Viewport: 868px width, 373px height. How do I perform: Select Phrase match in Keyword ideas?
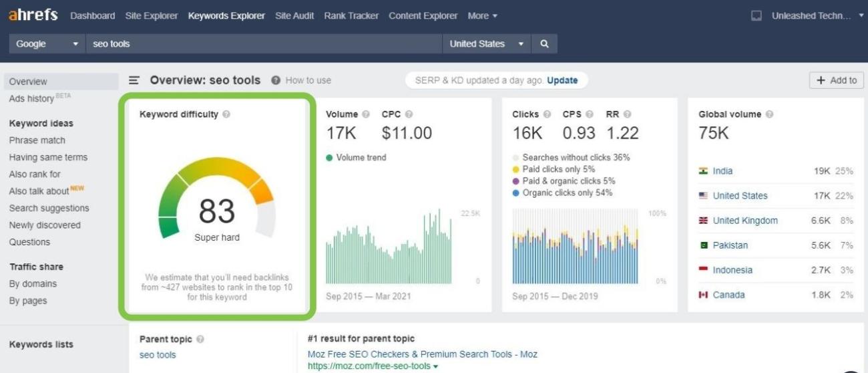[37, 140]
